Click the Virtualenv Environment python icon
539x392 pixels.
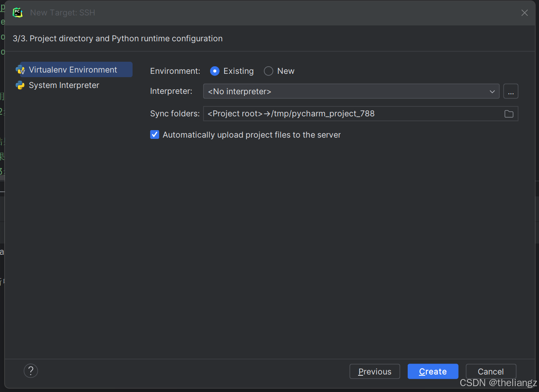pos(20,70)
